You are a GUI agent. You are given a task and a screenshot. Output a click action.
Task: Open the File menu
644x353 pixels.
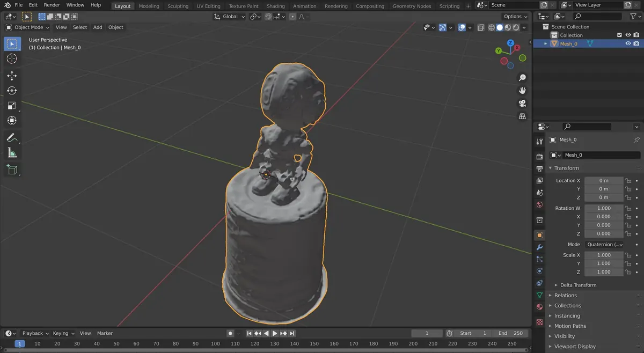(x=19, y=5)
